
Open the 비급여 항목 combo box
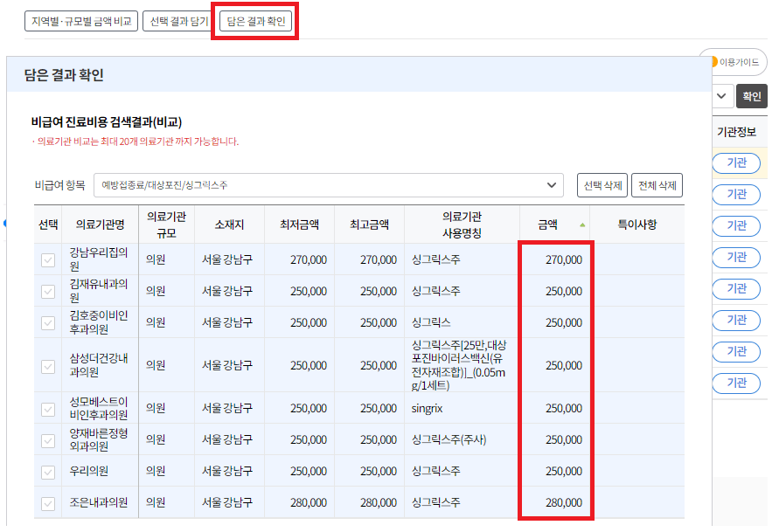click(x=329, y=185)
